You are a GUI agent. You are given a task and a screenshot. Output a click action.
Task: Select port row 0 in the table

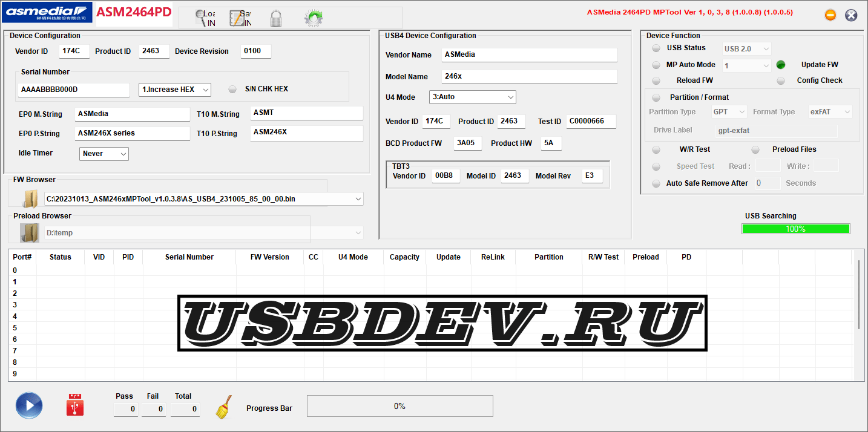pyautogui.click(x=432, y=270)
